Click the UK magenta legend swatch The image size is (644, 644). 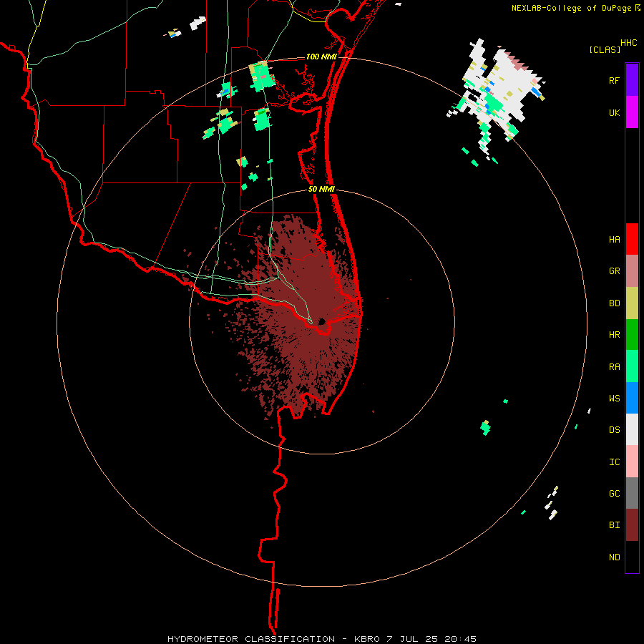(x=632, y=112)
